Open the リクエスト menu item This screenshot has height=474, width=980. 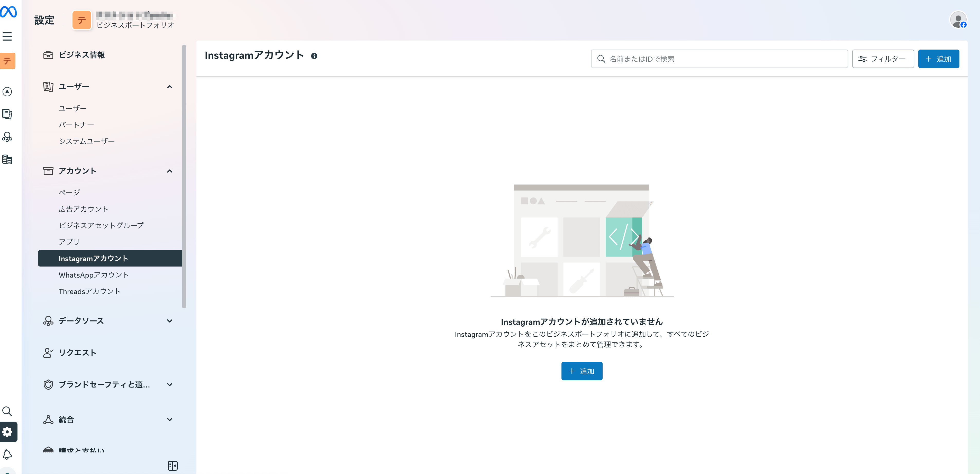coord(77,353)
